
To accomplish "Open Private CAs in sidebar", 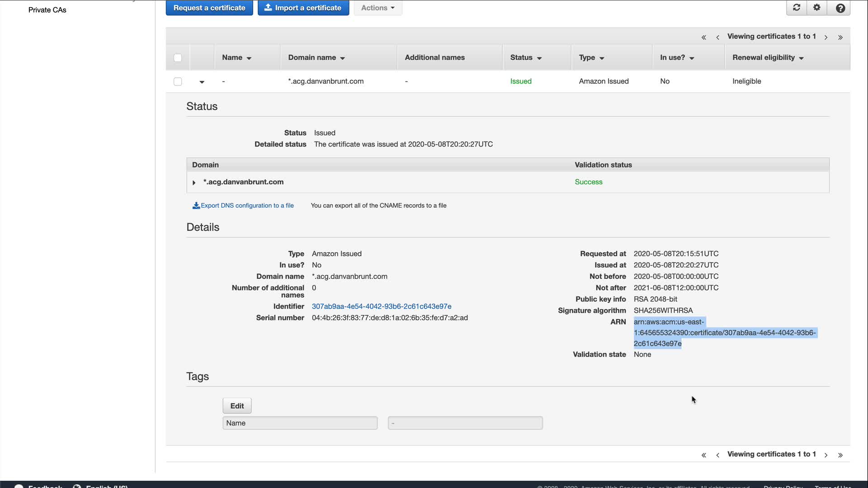I will coord(47,10).
